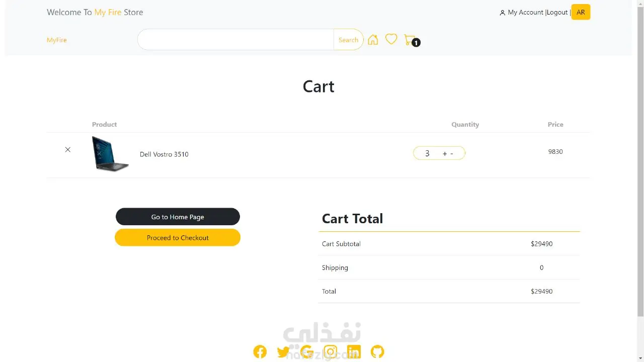Click the Logout link
644x362 pixels.
557,12
